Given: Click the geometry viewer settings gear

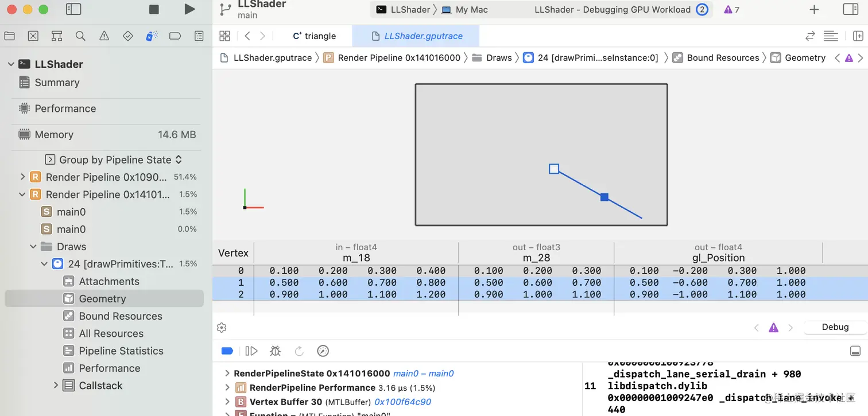Looking at the screenshot, I should click(x=222, y=328).
